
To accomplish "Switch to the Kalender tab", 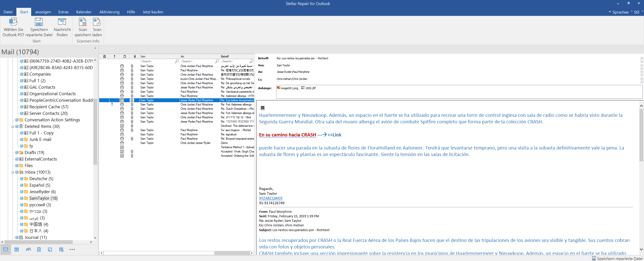I will (84, 12).
